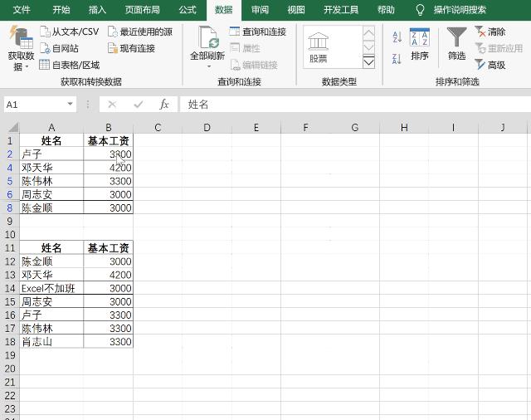Switch to the Insert (插入) tab

pyautogui.click(x=97, y=10)
